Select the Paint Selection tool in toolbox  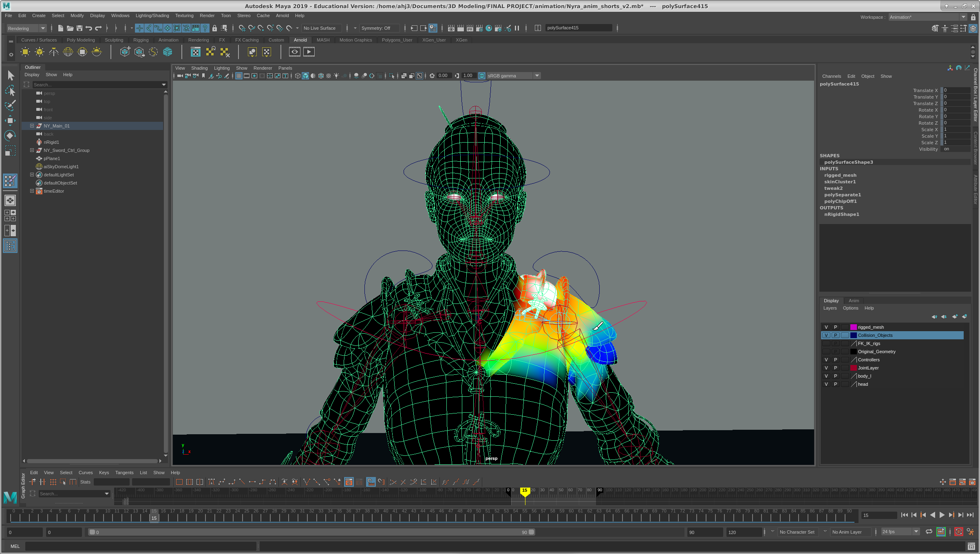click(x=10, y=105)
